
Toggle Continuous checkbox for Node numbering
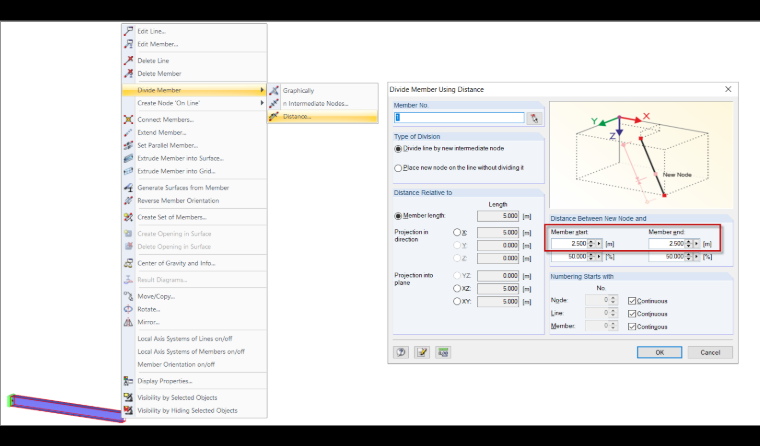pyautogui.click(x=632, y=301)
